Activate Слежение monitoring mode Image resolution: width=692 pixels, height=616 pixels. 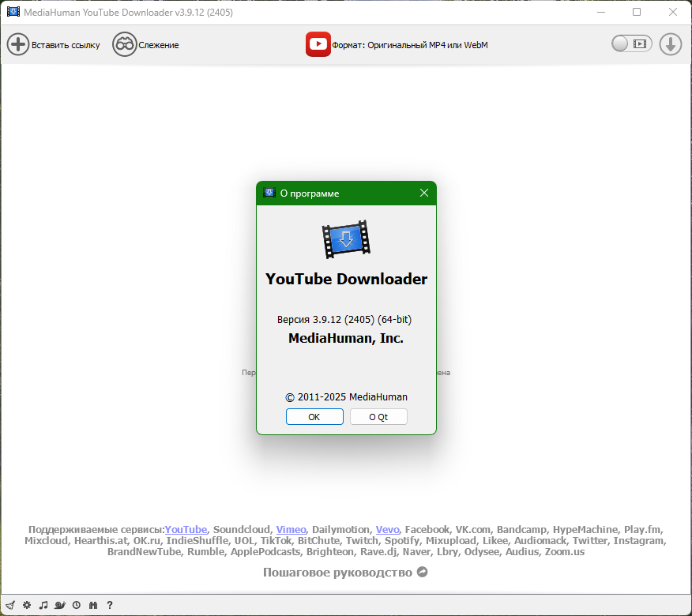(x=145, y=44)
